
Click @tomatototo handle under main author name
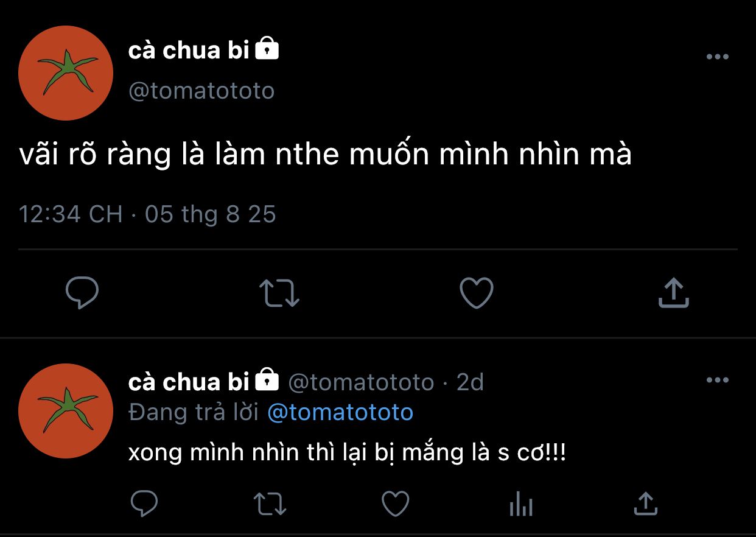(201, 91)
